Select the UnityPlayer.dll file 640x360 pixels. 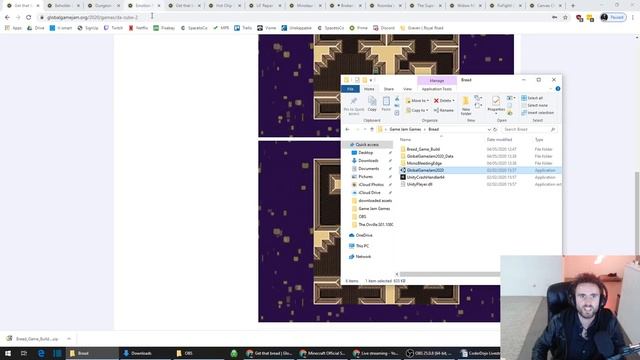point(419,184)
